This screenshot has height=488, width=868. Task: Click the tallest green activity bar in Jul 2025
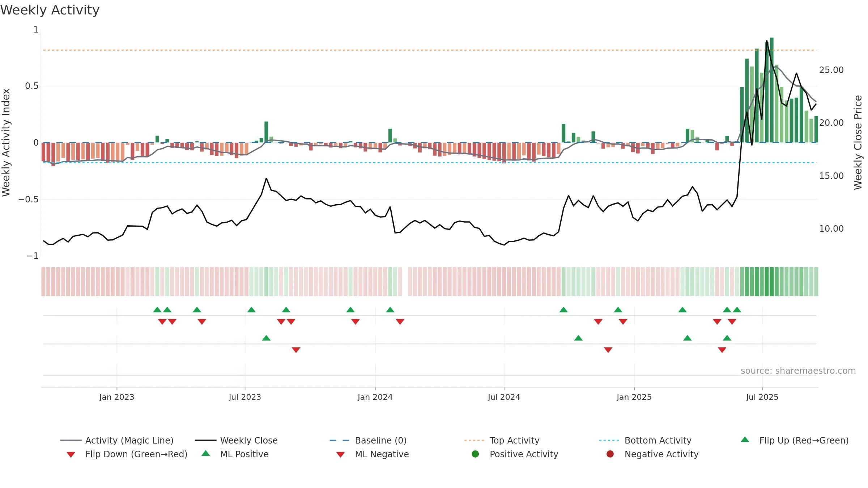coord(771,90)
